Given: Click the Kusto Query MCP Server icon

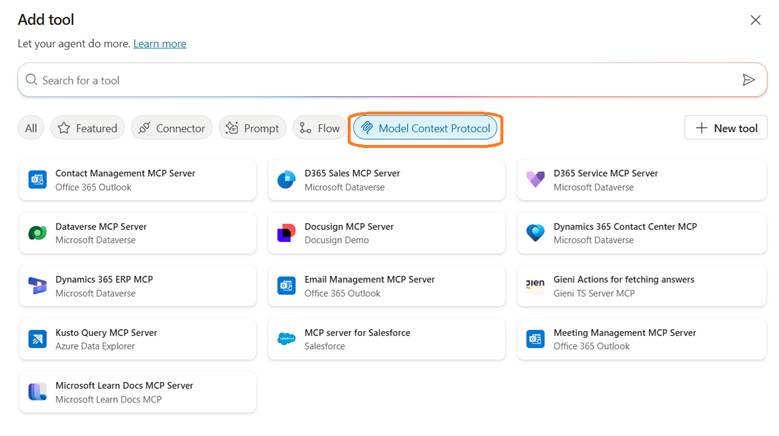Looking at the screenshot, I should (37, 339).
